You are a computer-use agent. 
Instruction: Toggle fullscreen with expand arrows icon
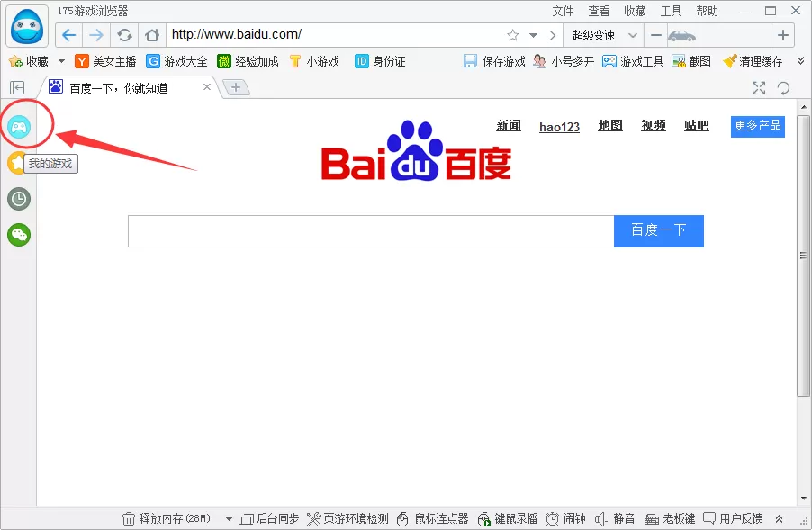pyautogui.click(x=759, y=88)
